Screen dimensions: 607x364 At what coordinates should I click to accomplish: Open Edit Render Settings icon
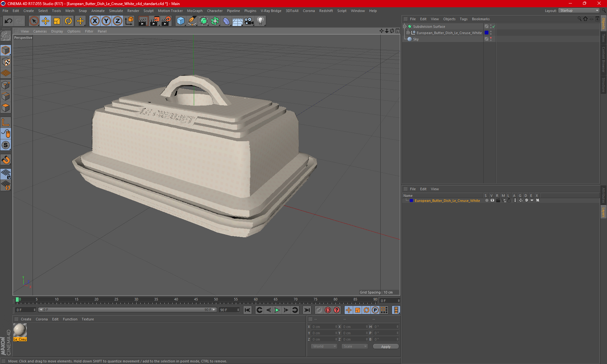(x=166, y=21)
